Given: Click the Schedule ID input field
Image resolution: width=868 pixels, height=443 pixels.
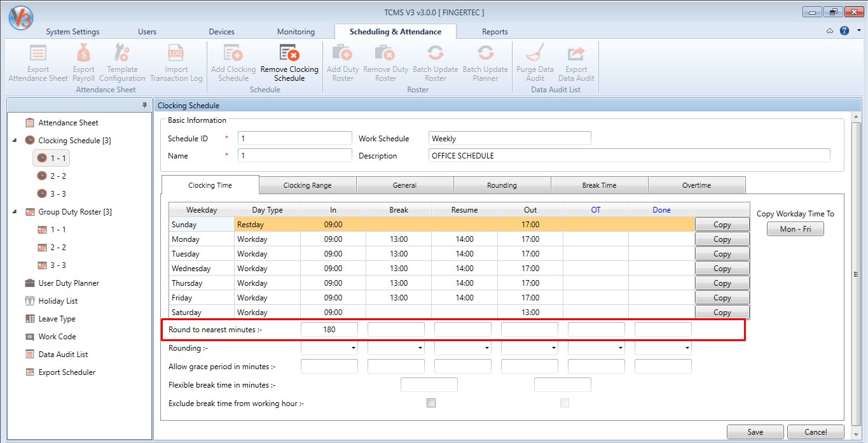Looking at the screenshot, I should [x=294, y=138].
